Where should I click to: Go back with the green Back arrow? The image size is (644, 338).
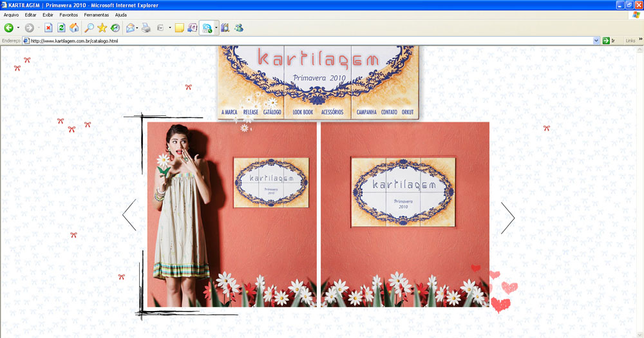pos(8,28)
